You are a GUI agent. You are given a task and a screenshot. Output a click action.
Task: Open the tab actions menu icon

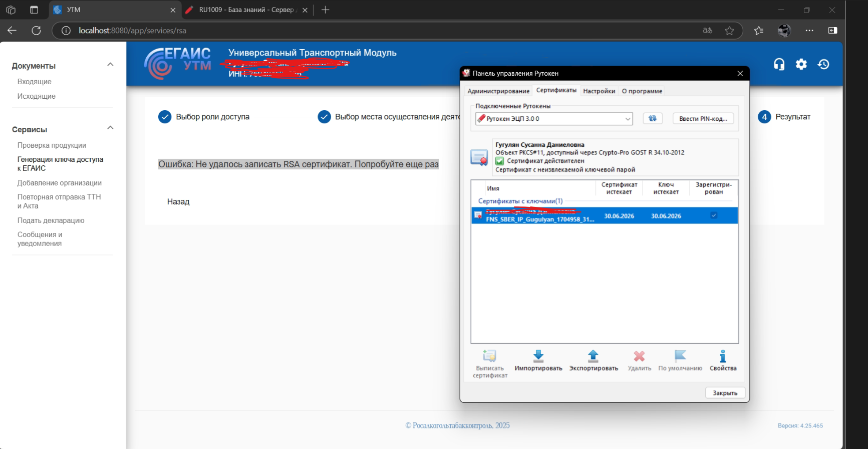pyautogui.click(x=34, y=10)
